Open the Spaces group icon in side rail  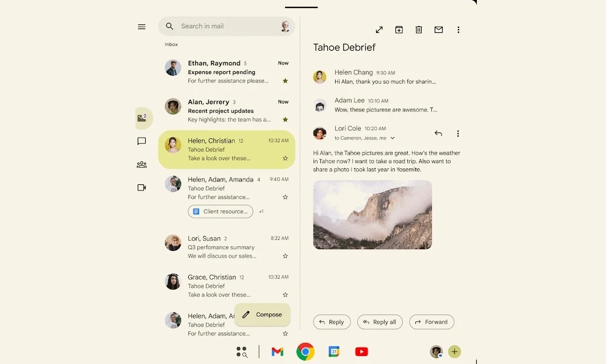tap(142, 164)
